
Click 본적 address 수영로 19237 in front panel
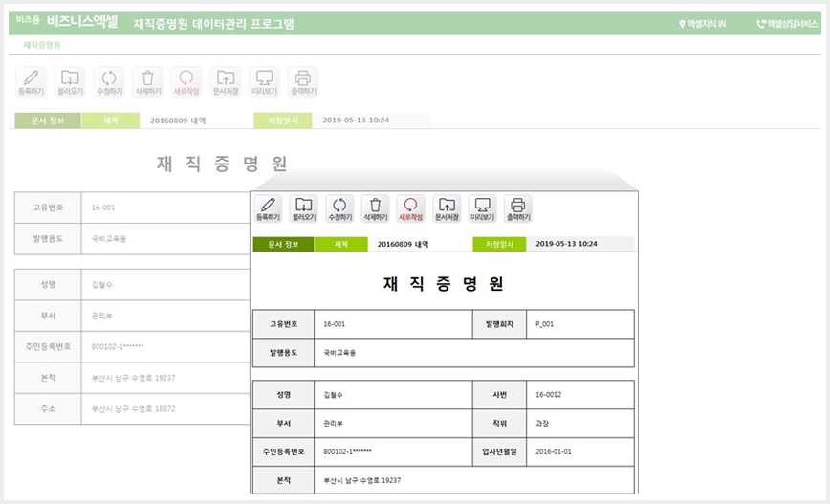tap(362, 480)
